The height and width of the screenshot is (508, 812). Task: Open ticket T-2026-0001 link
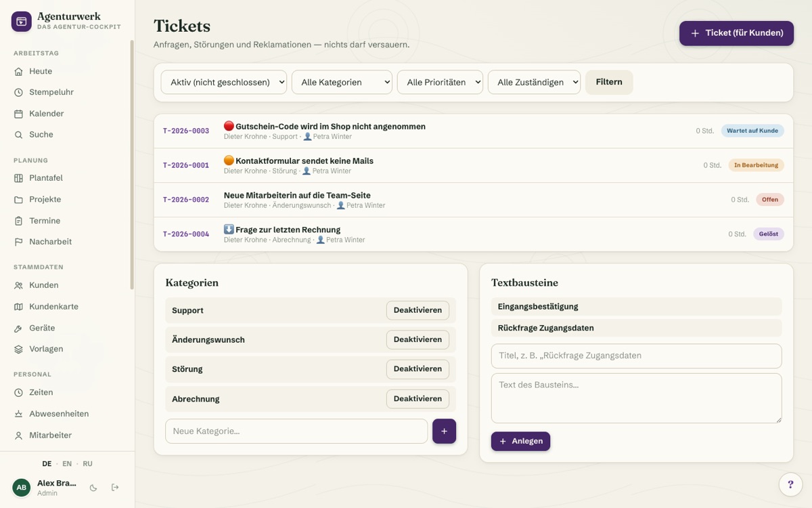tap(186, 165)
